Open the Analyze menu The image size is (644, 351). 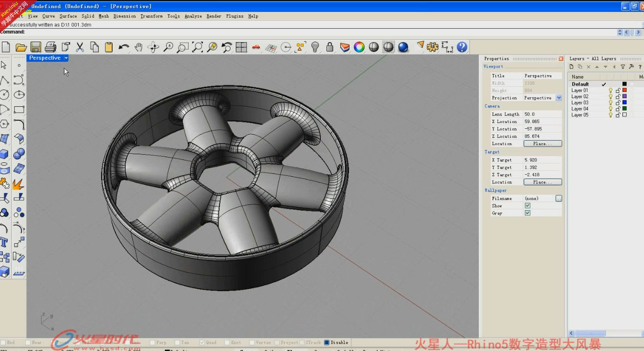[x=193, y=16]
